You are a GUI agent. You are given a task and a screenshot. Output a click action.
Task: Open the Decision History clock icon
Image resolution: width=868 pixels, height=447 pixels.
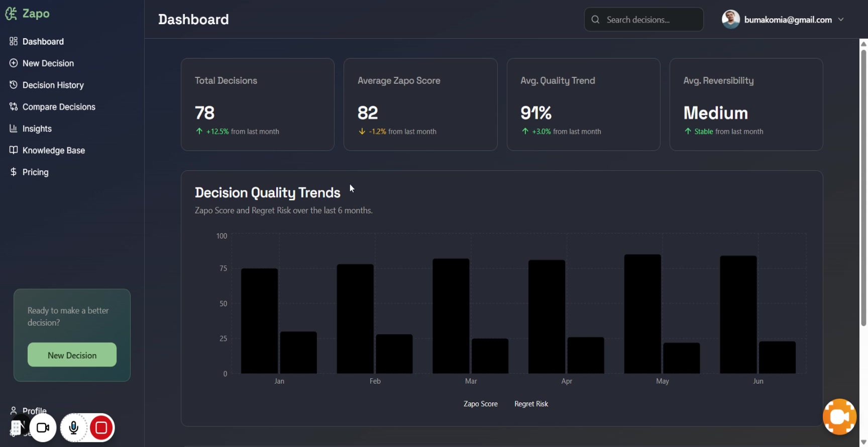pyautogui.click(x=14, y=85)
